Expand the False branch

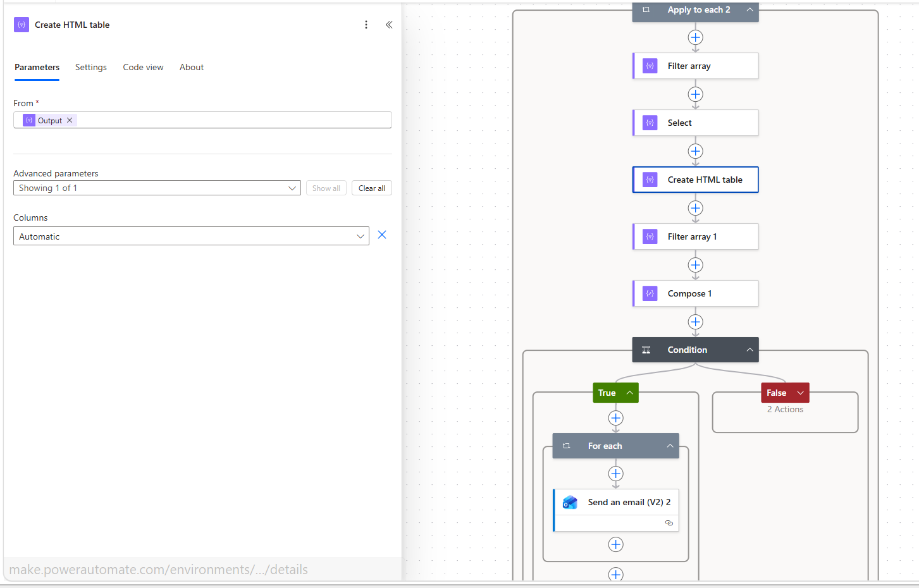pyautogui.click(x=801, y=393)
